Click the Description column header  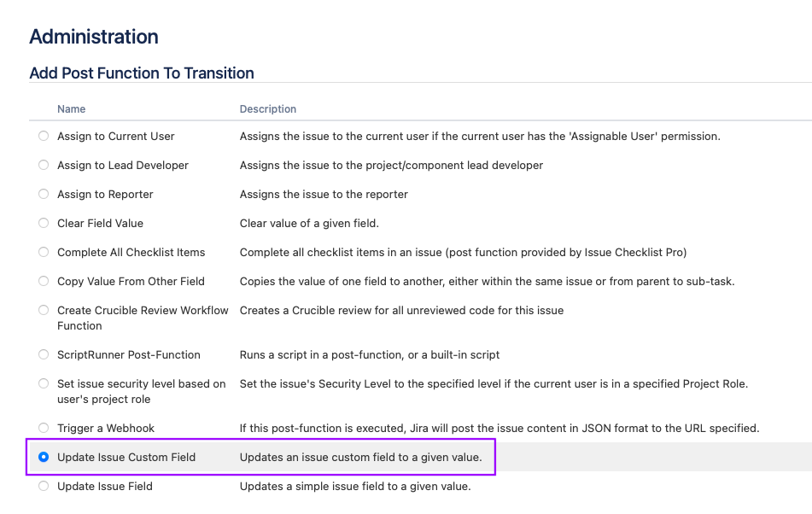click(268, 108)
